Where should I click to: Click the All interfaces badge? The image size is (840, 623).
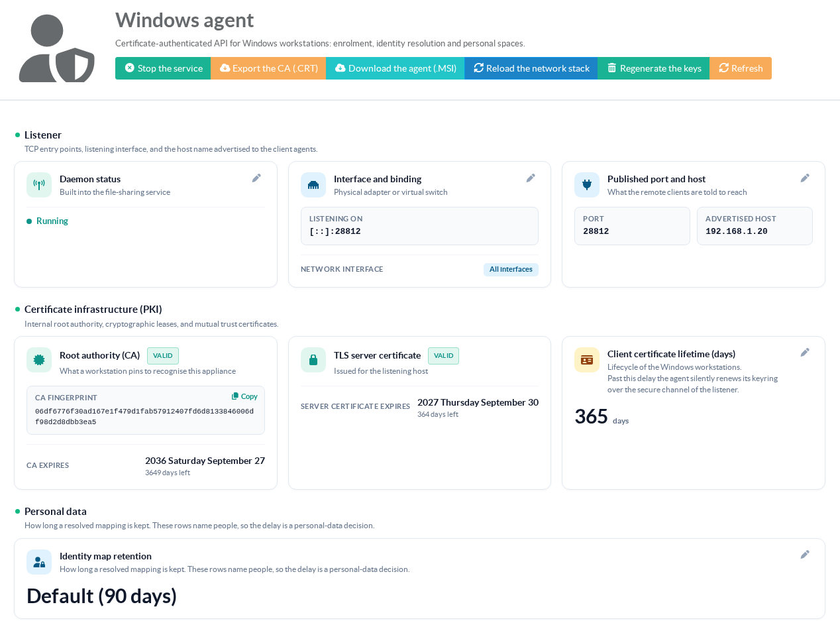[x=511, y=269]
